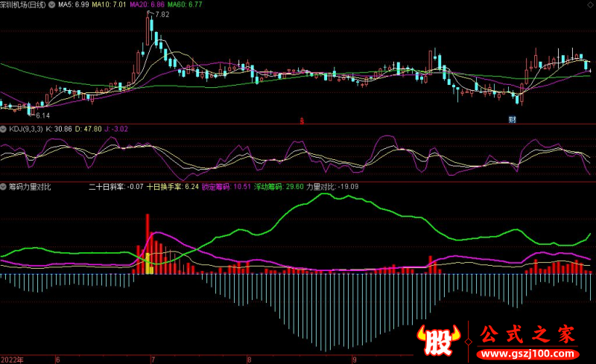Image resolution: width=596 pixels, height=364 pixels.
Task: Click the MA5: 6.99 label
Action: [x=73, y=4]
